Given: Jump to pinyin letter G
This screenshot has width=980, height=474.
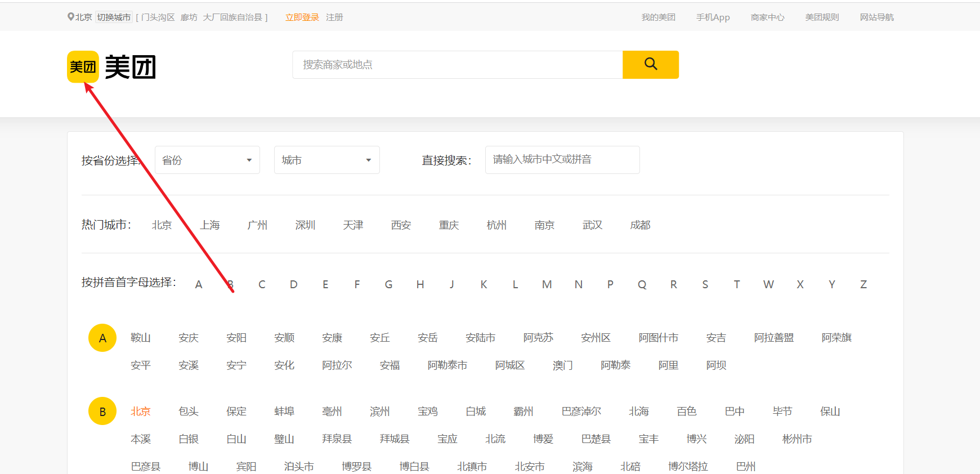Looking at the screenshot, I should point(388,284).
